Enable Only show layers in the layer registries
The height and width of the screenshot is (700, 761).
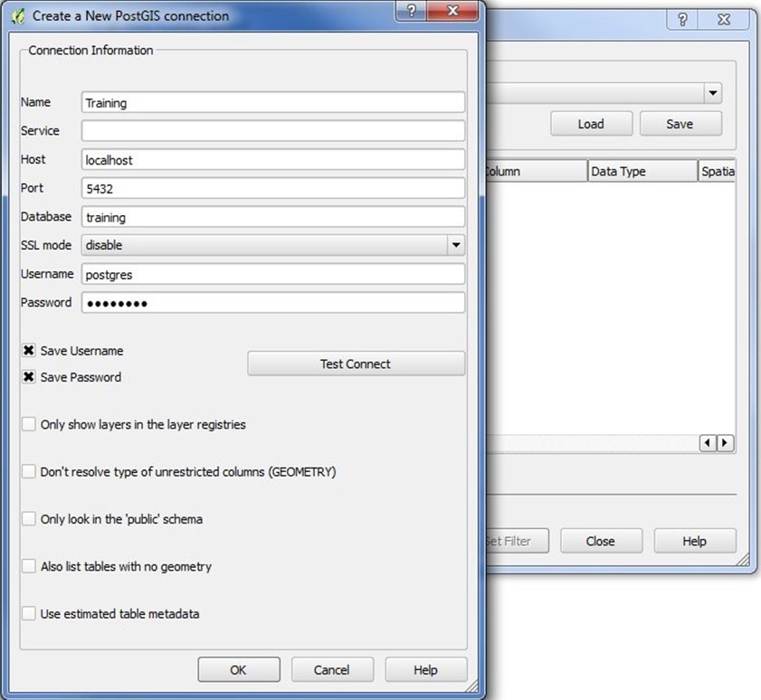[x=28, y=424]
